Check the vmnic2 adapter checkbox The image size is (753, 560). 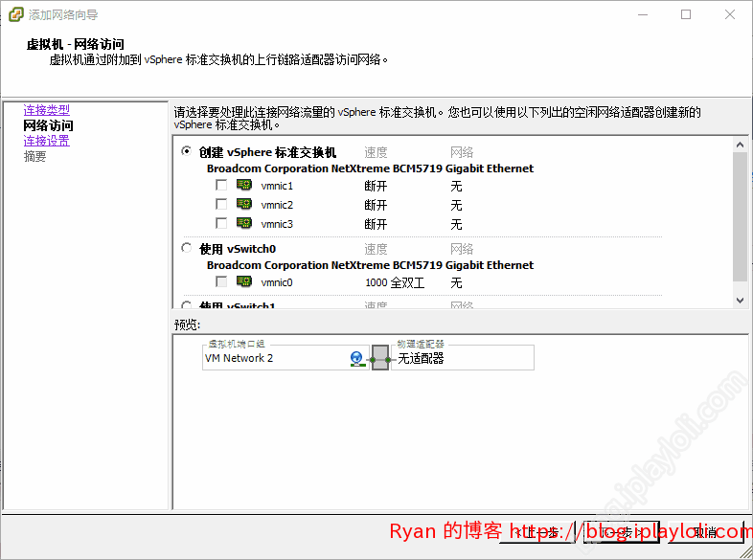click(221, 205)
